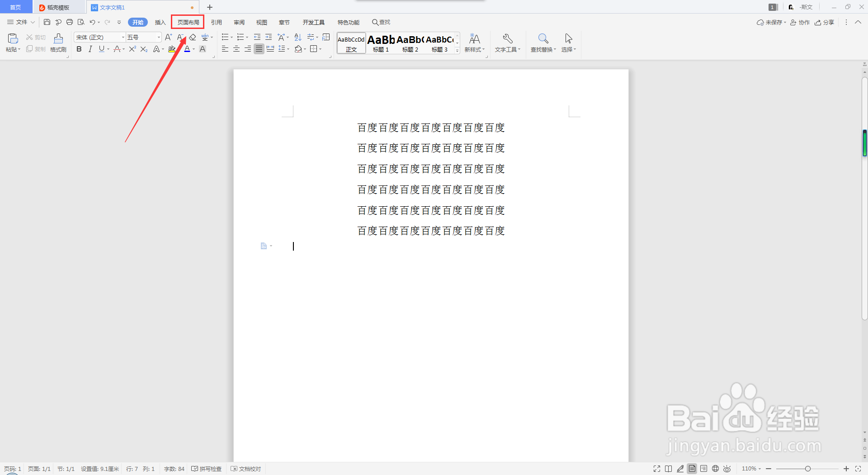
Task: Apply superscript X² formatting
Action: [x=132, y=49]
